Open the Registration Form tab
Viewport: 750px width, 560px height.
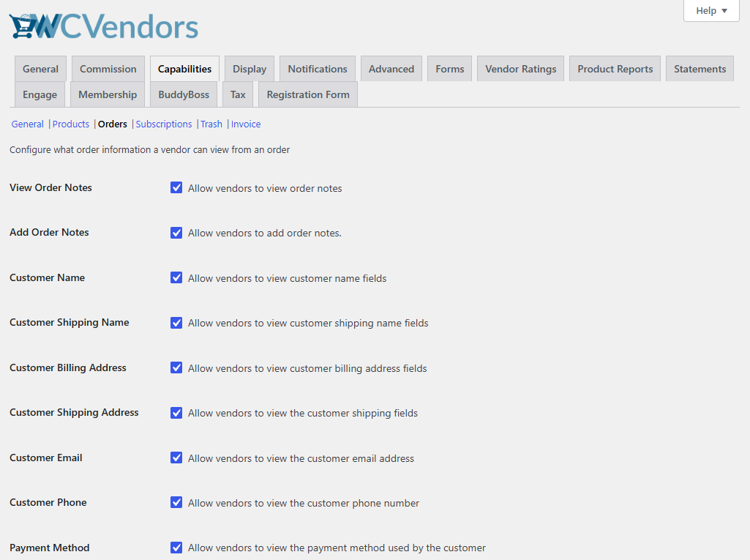coord(308,94)
